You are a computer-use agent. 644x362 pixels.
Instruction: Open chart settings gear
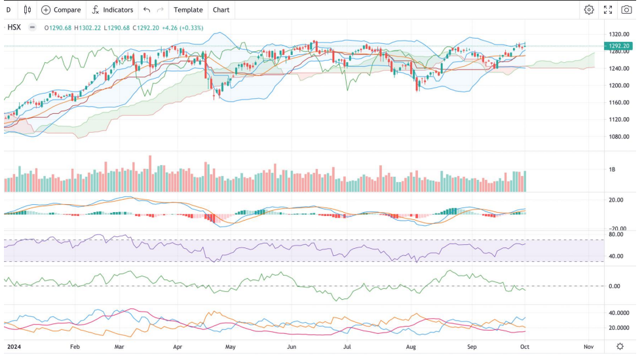pos(589,10)
